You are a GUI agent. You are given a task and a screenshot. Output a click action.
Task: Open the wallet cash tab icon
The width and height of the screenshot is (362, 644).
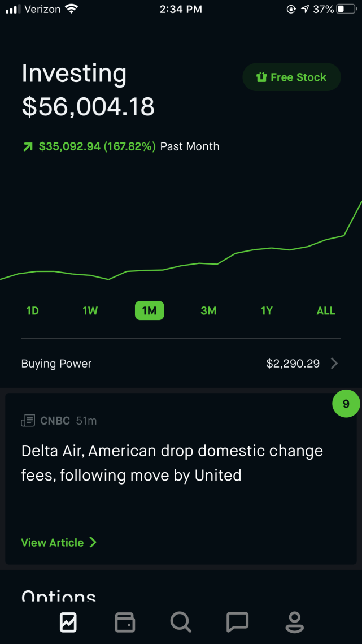click(x=125, y=623)
